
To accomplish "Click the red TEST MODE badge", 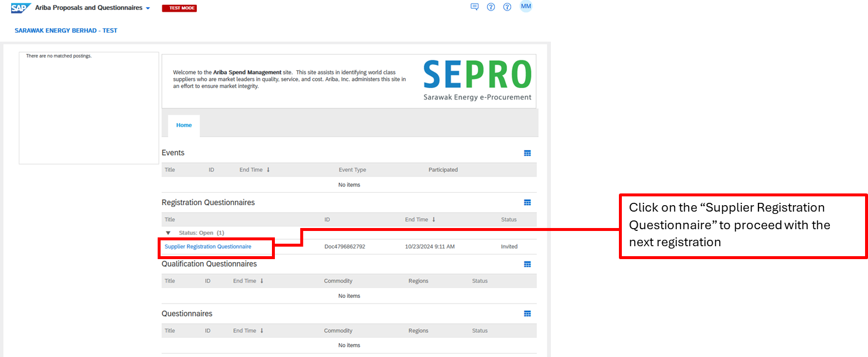I will (179, 8).
